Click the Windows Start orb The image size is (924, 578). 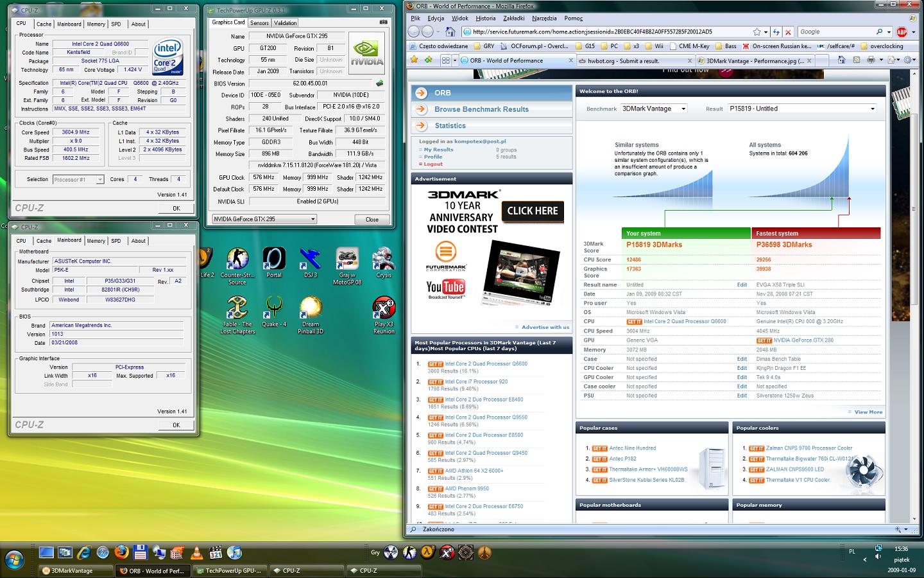coord(14,559)
